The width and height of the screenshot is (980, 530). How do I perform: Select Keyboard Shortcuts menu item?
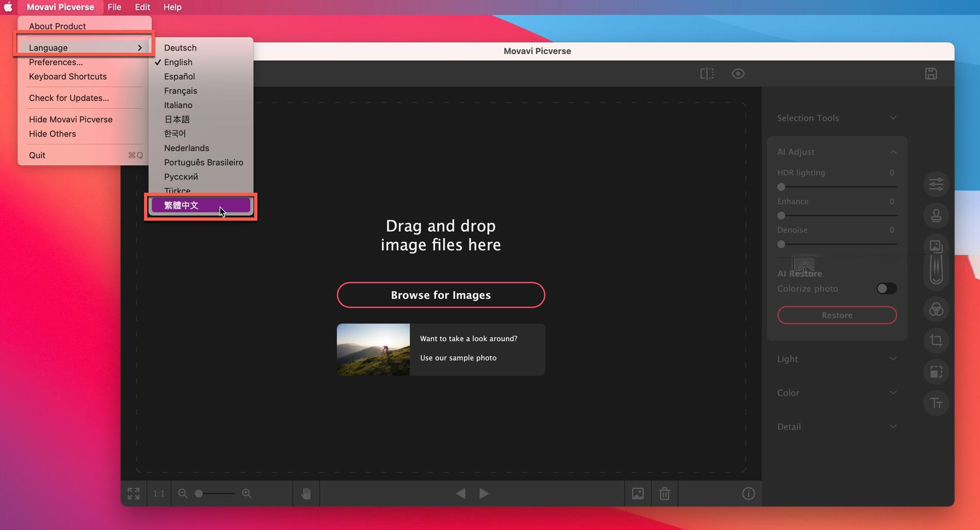point(85,77)
